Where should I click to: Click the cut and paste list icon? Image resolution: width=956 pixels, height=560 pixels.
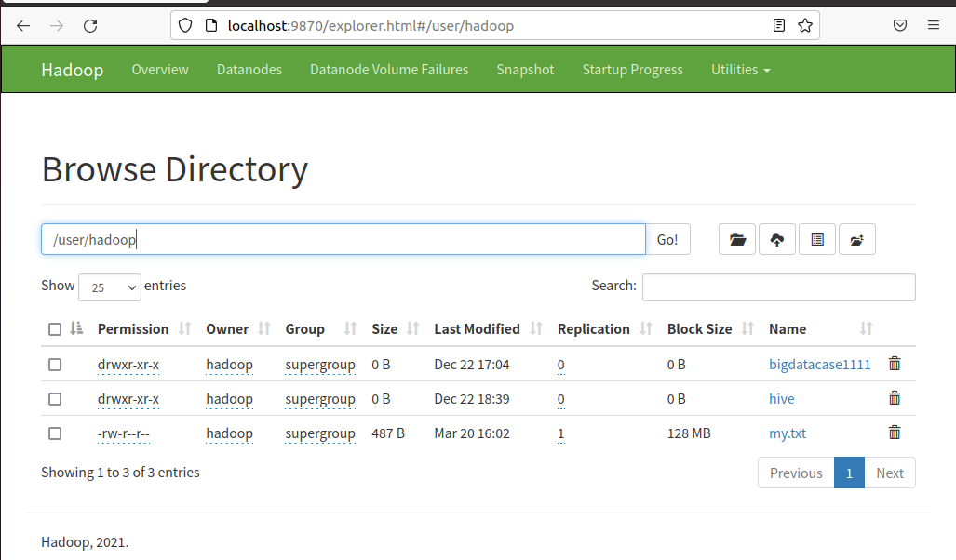click(x=817, y=240)
